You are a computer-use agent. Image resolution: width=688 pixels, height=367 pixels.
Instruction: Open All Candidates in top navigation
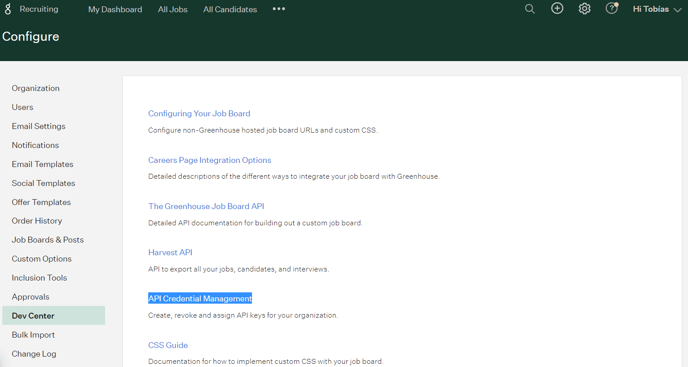pyautogui.click(x=230, y=9)
